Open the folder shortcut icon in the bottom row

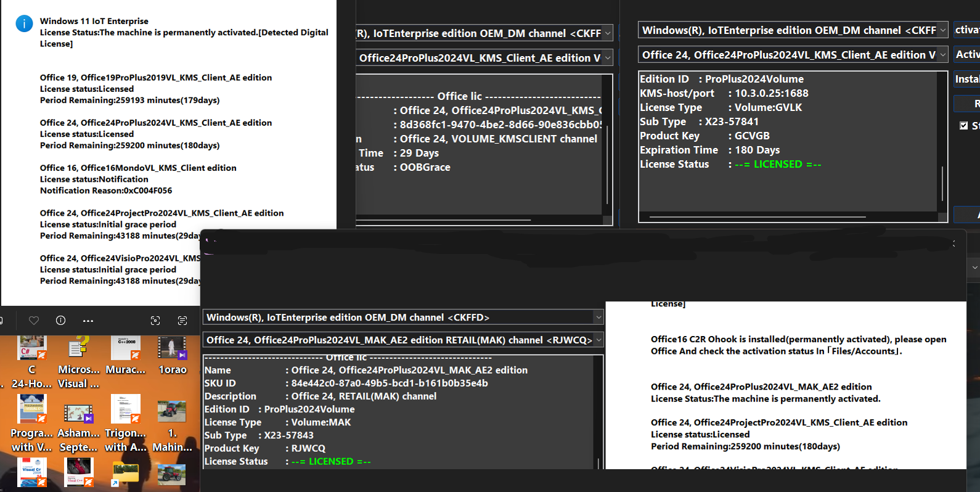[126, 474]
